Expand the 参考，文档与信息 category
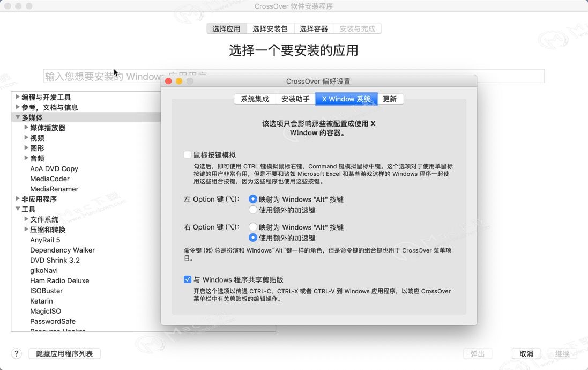The width and height of the screenshot is (588, 370). coord(18,107)
